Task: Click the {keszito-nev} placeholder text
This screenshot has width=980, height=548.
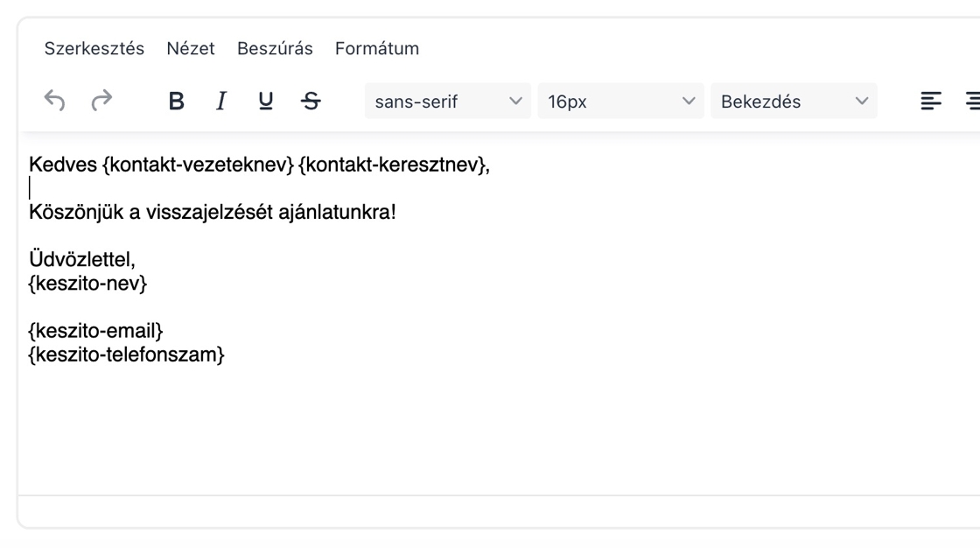Action: [x=88, y=284]
